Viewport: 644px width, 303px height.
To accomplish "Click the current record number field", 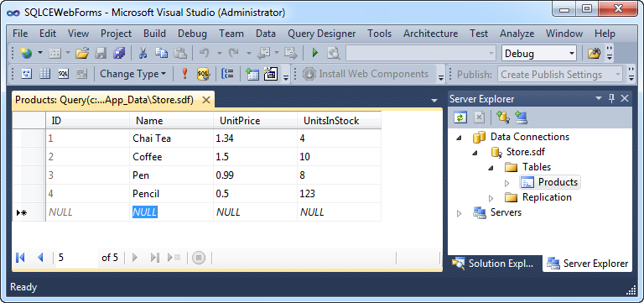I will (x=77, y=258).
